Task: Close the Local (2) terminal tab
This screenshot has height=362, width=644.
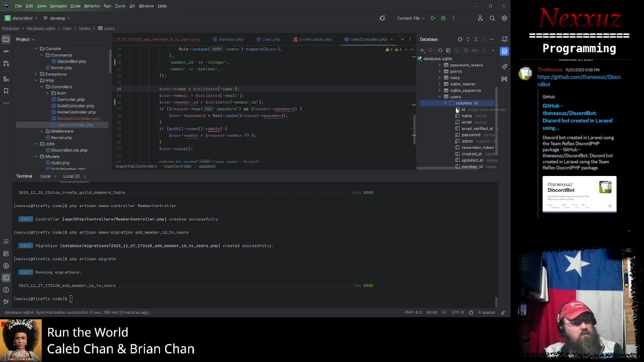Action: tap(85, 176)
